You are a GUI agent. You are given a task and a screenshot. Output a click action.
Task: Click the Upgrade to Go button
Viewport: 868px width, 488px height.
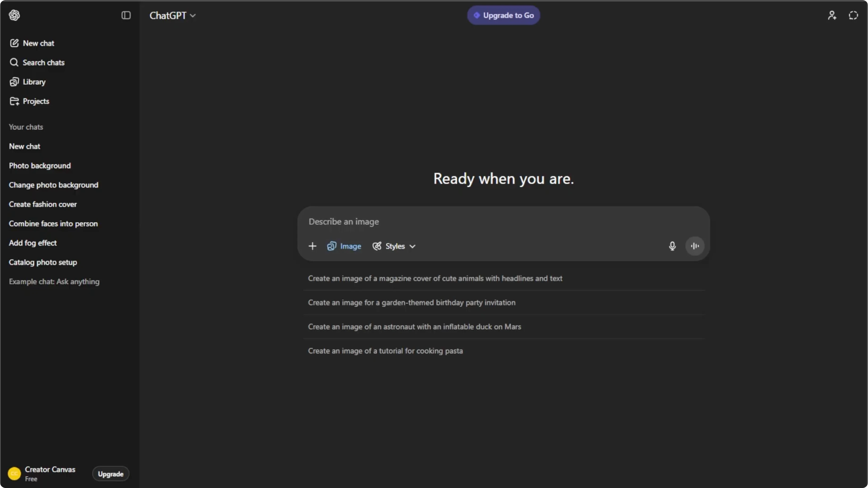click(503, 15)
